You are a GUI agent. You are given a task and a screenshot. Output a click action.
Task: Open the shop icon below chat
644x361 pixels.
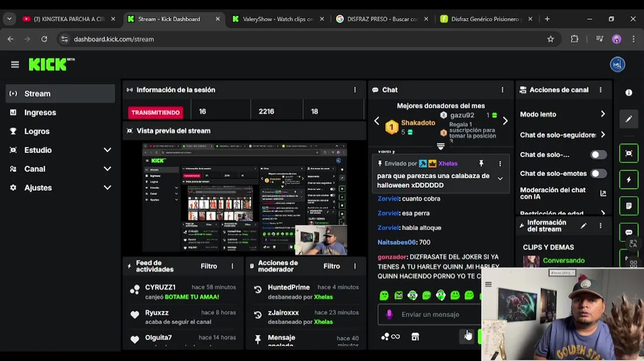[415, 337]
